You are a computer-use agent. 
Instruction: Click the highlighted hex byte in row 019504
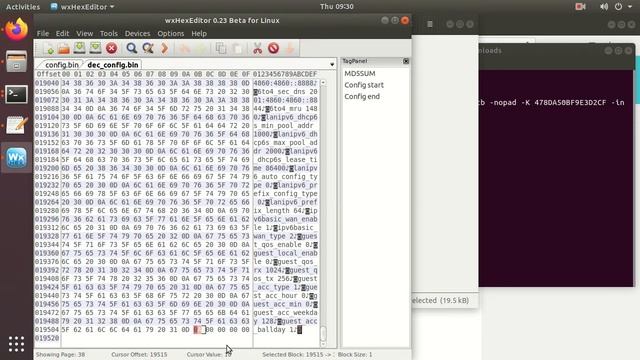[198, 329]
